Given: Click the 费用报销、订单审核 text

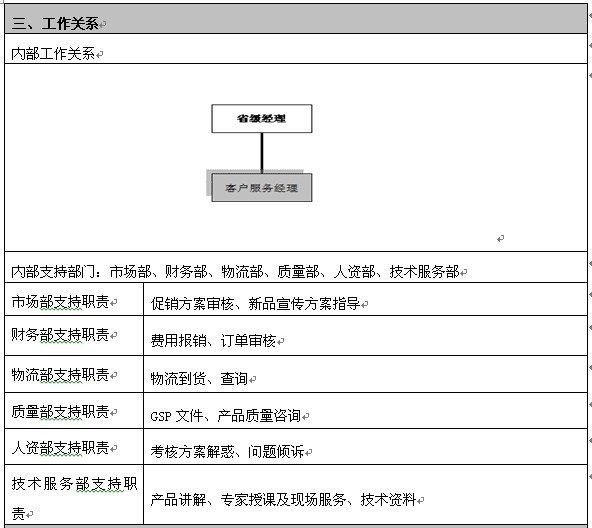Looking at the screenshot, I should coord(213,341).
